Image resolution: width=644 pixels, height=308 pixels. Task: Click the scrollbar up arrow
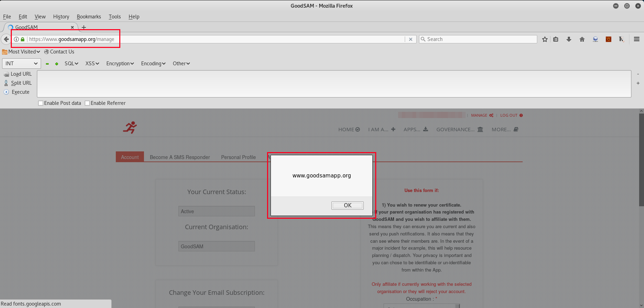[x=642, y=111]
